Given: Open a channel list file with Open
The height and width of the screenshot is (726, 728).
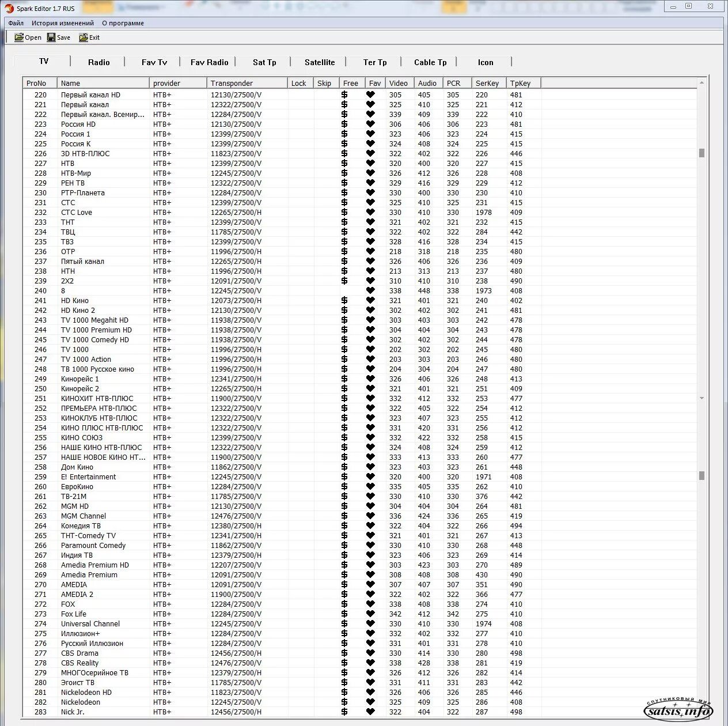Looking at the screenshot, I should (28, 37).
